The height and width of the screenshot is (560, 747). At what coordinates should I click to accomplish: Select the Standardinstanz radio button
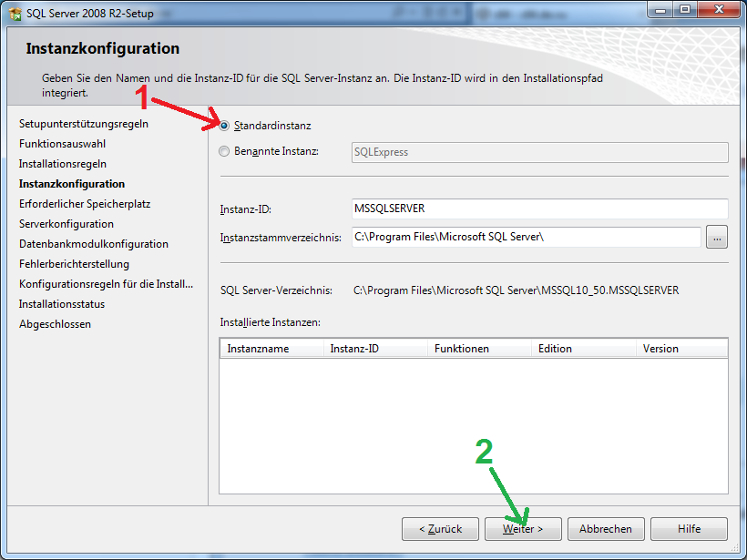(224, 126)
